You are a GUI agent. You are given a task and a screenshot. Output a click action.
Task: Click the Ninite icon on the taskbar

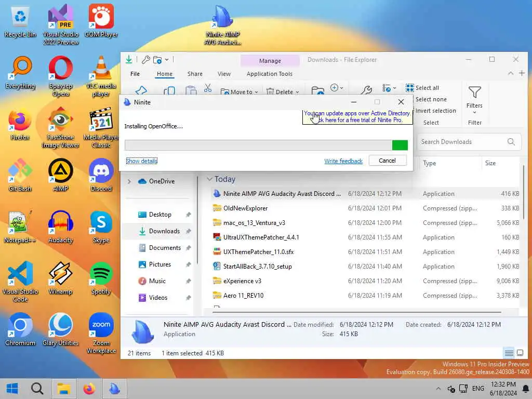tap(115, 389)
